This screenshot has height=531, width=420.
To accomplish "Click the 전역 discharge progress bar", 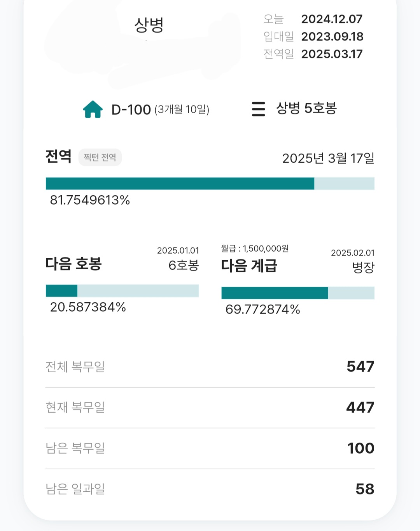I will coord(210,184).
